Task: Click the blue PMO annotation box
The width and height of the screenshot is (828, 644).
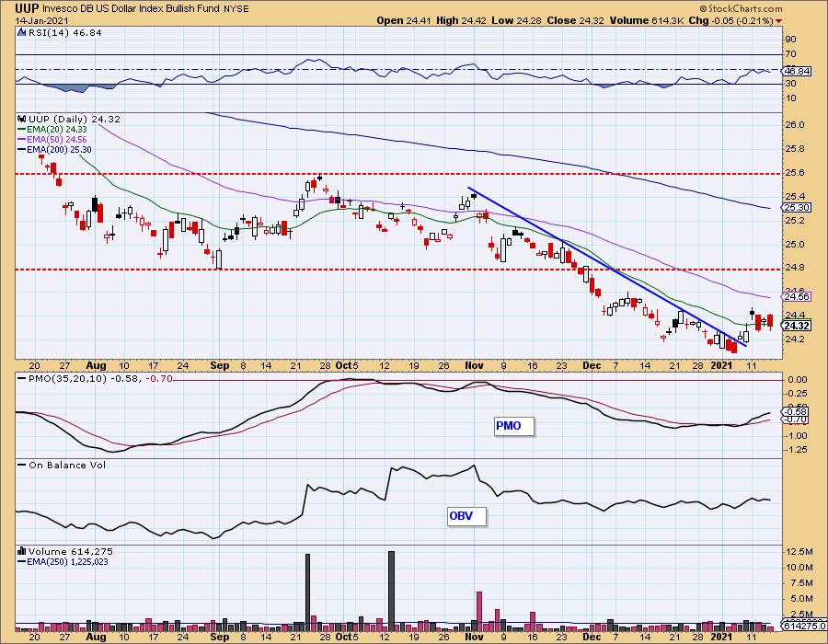Action: click(514, 426)
